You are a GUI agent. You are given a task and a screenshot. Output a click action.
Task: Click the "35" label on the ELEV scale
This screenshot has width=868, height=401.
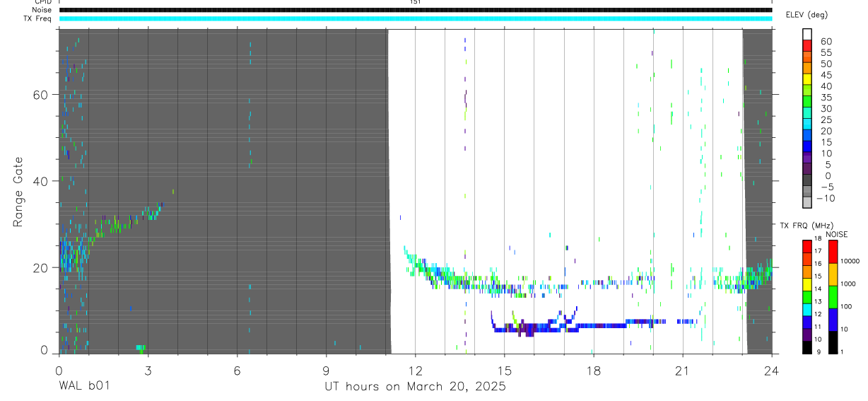(826, 98)
